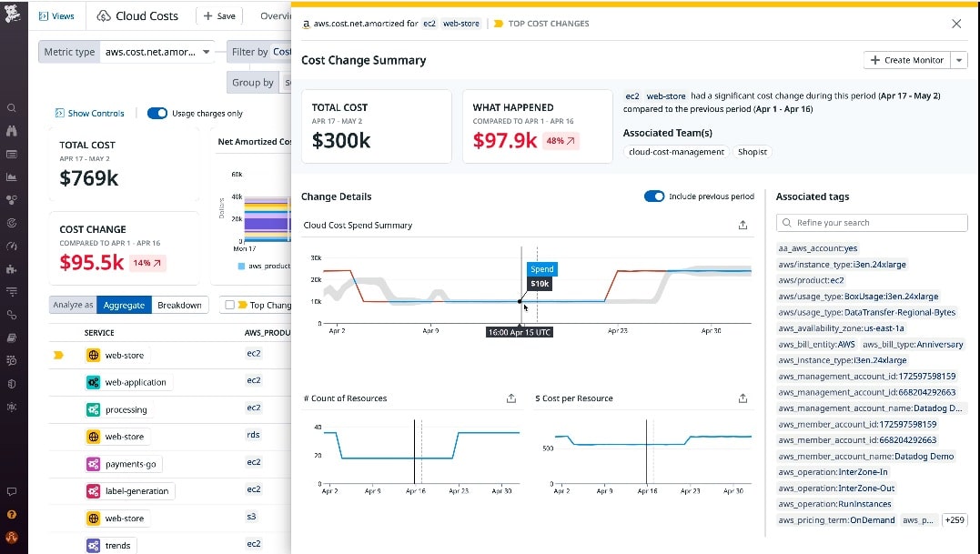
Task: Click the aa_aws_account:yes tag
Action: pyautogui.click(x=817, y=248)
